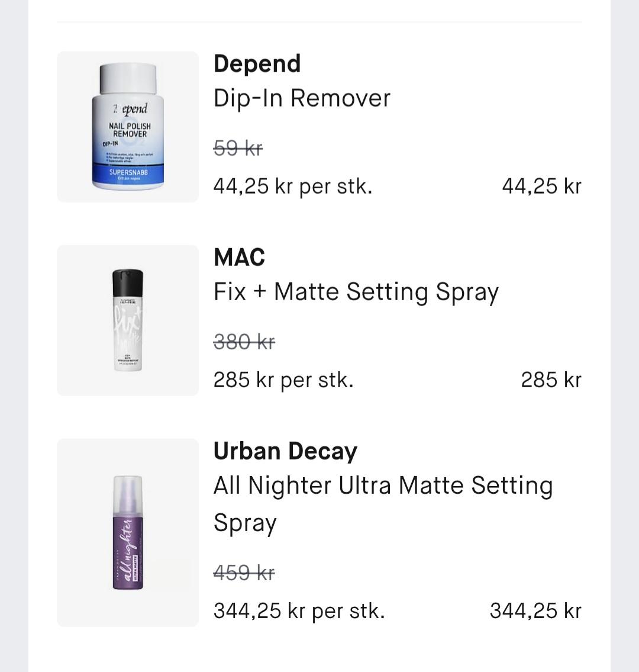Click the Depend line total on the right
The height and width of the screenshot is (672, 639).
click(x=541, y=187)
